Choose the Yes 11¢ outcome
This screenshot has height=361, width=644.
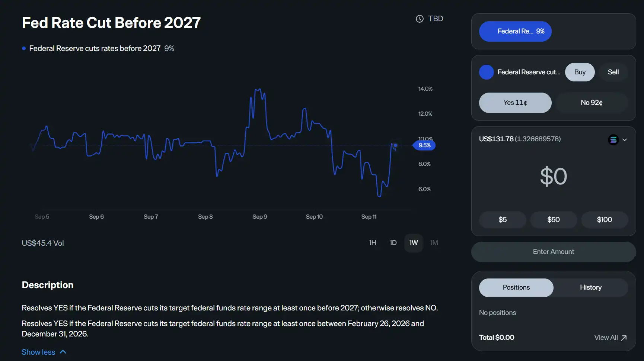tap(515, 103)
